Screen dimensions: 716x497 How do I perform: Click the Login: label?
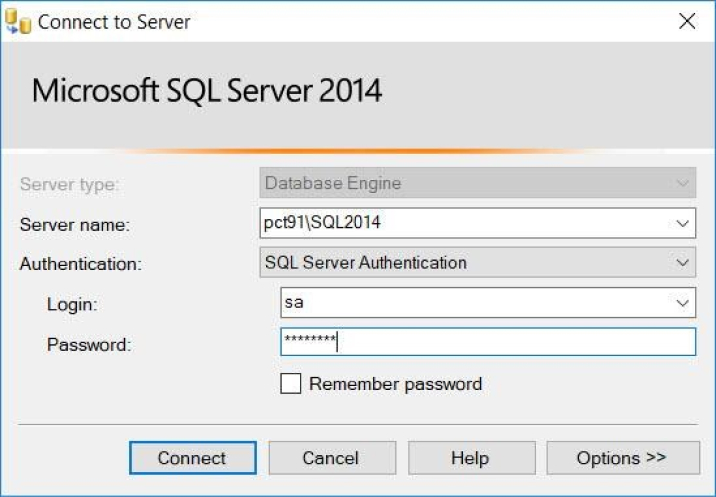tap(72, 304)
